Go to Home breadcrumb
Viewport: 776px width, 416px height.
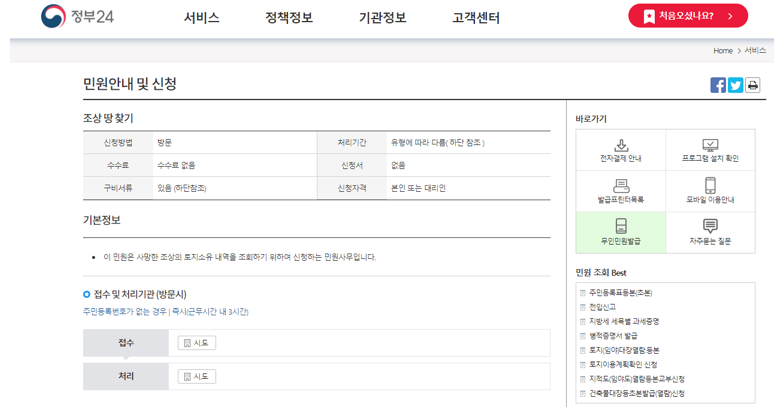(723, 50)
